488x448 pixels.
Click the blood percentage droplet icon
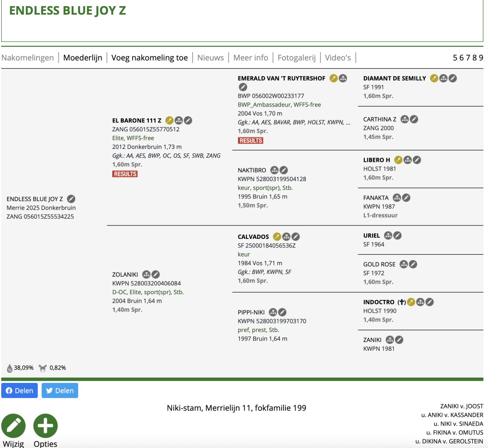[x=10, y=368]
